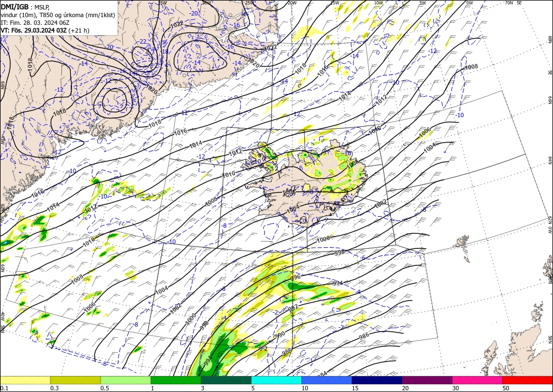553x392 pixels.
Task: Click the 0W longitude label at top
Action: [x=469, y=3]
